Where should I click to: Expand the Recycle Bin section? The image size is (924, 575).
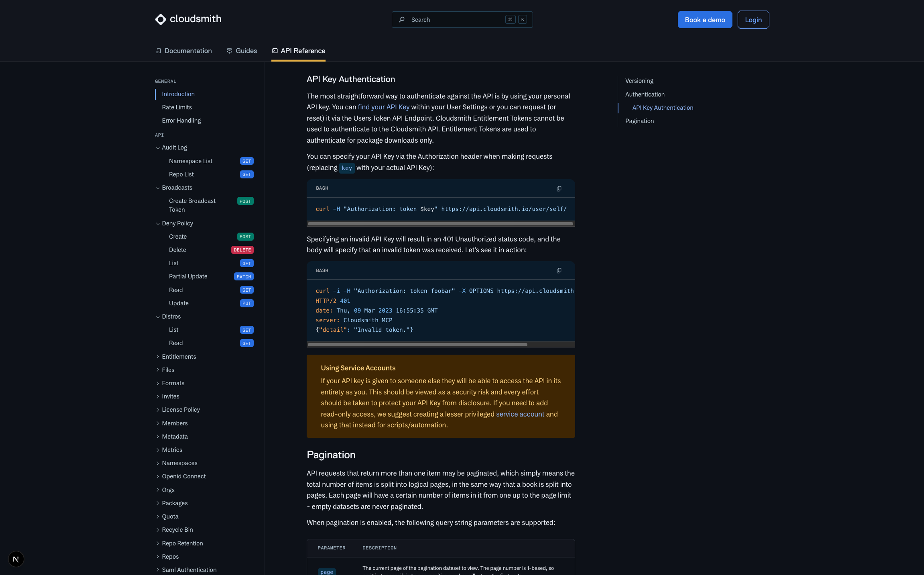point(174,530)
